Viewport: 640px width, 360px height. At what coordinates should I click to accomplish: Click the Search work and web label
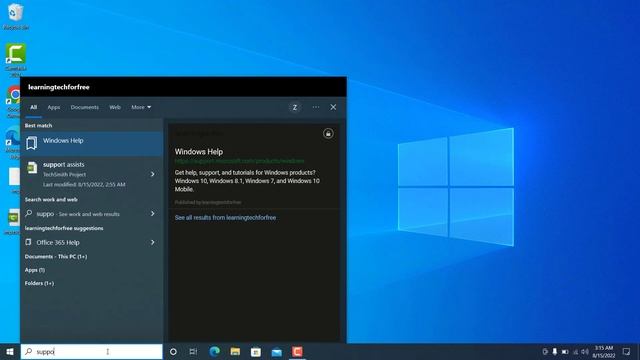(51, 200)
